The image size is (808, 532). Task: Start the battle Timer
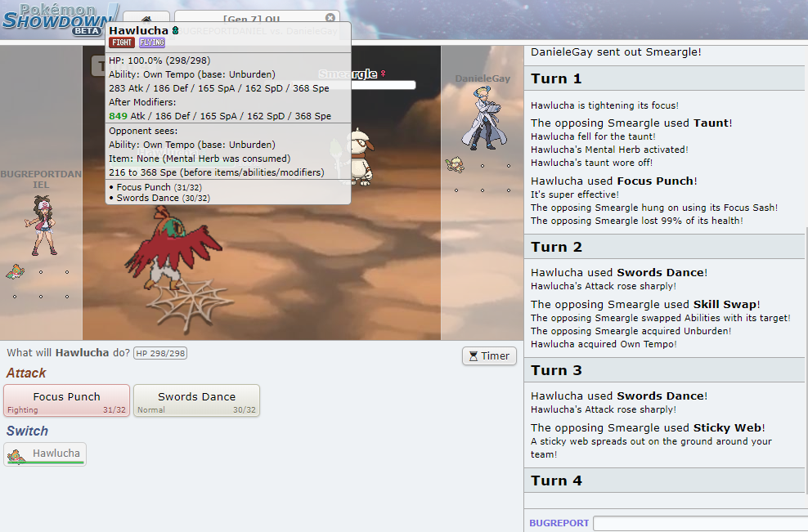(489, 355)
